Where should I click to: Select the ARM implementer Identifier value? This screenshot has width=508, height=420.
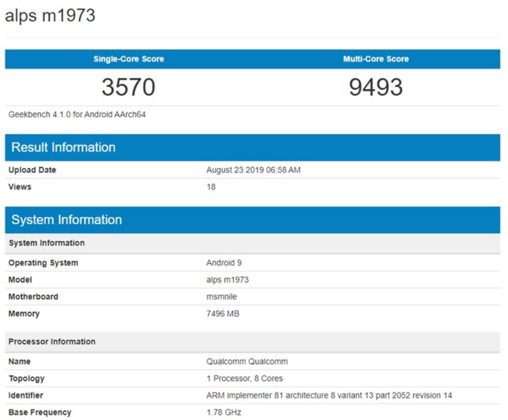329,395
